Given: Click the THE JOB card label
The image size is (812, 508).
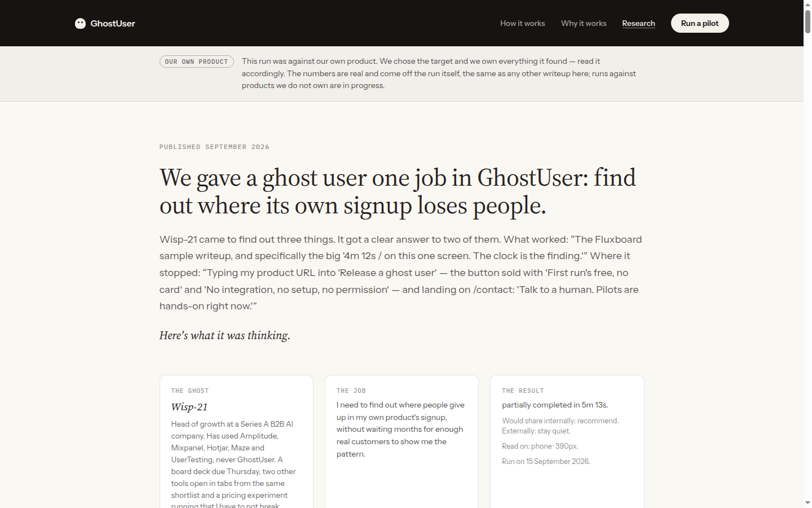Looking at the screenshot, I should click(351, 391).
